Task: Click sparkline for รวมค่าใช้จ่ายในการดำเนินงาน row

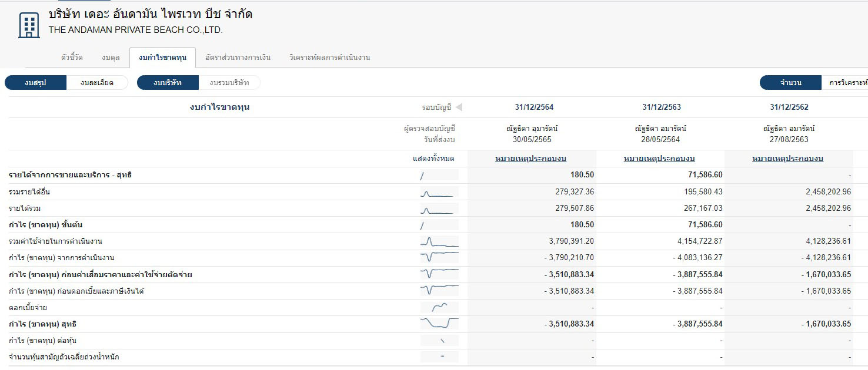Action: coord(439,241)
